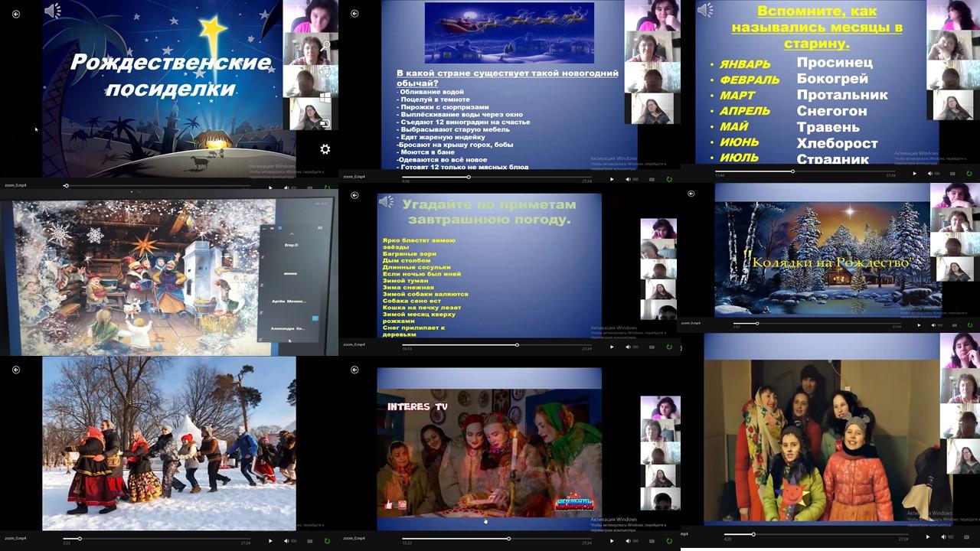The height and width of the screenshot is (551, 980).
Task: Toggle repeat in snowy dance player
Action: pyautogui.click(x=328, y=541)
